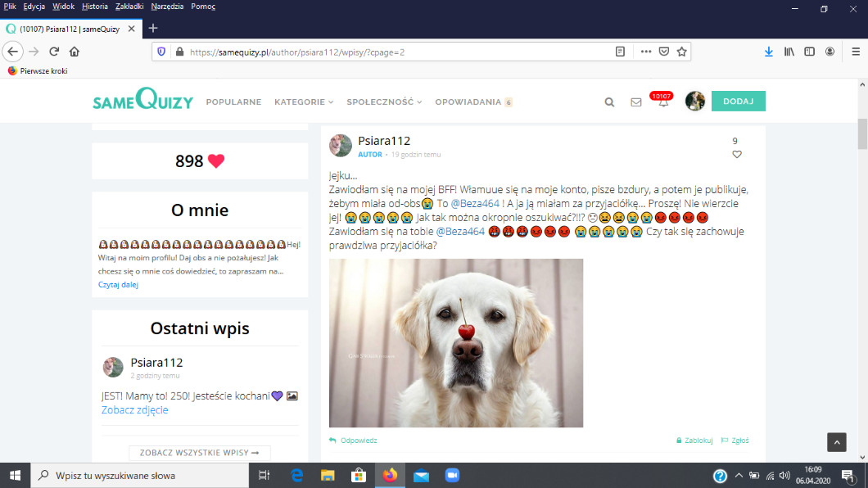Open Zoom from the Windows taskbar

(451, 475)
